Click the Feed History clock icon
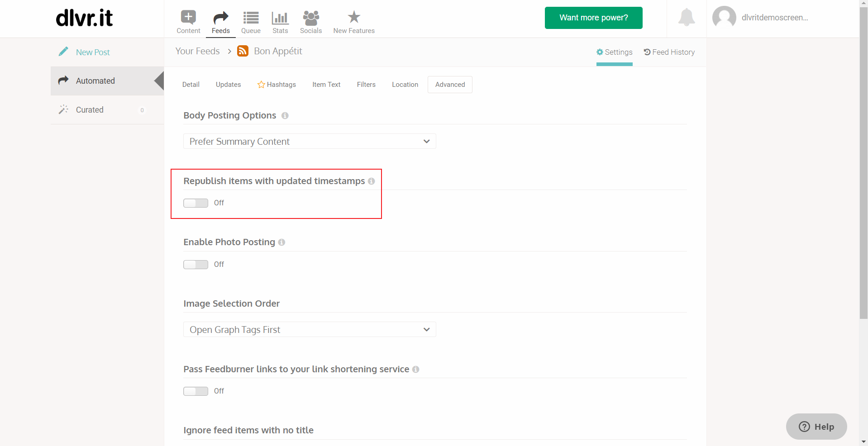The image size is (868, 446). click(647, 52)
